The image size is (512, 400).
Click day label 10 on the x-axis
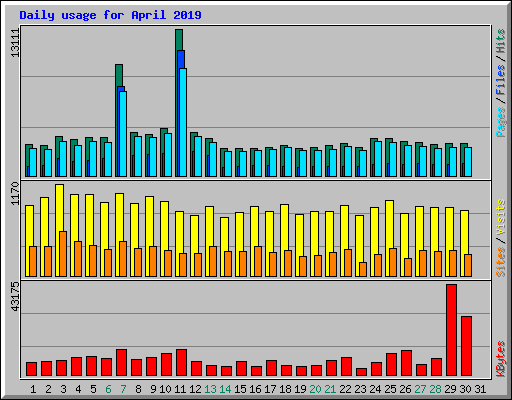[x=165, y=389]
